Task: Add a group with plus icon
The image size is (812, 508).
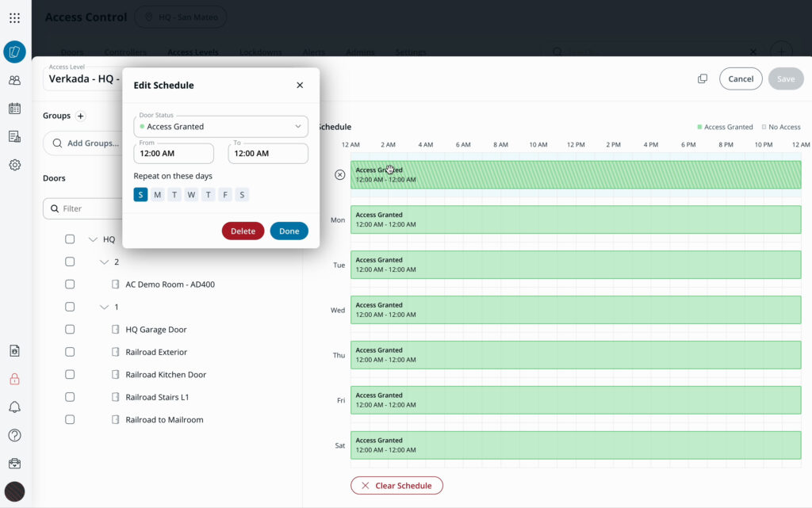Action: point(80,116)
